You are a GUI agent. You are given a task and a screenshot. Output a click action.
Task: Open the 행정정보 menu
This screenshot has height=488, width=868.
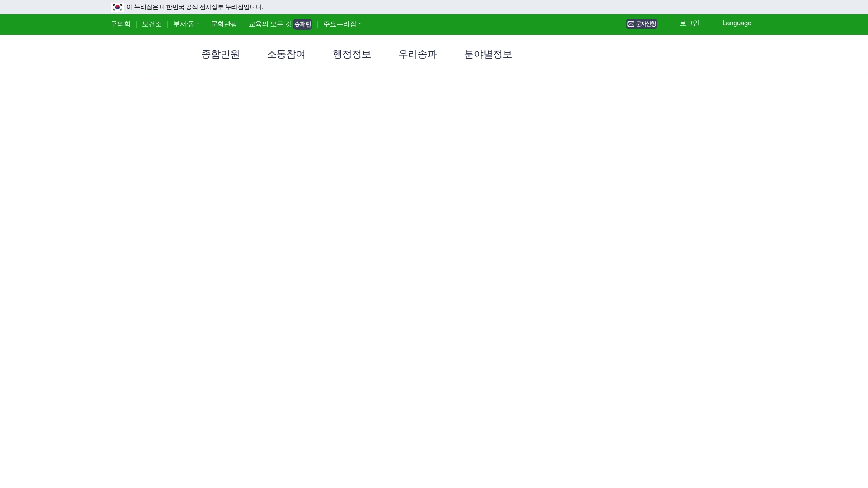pyautogui.click(x=352, y=54)
